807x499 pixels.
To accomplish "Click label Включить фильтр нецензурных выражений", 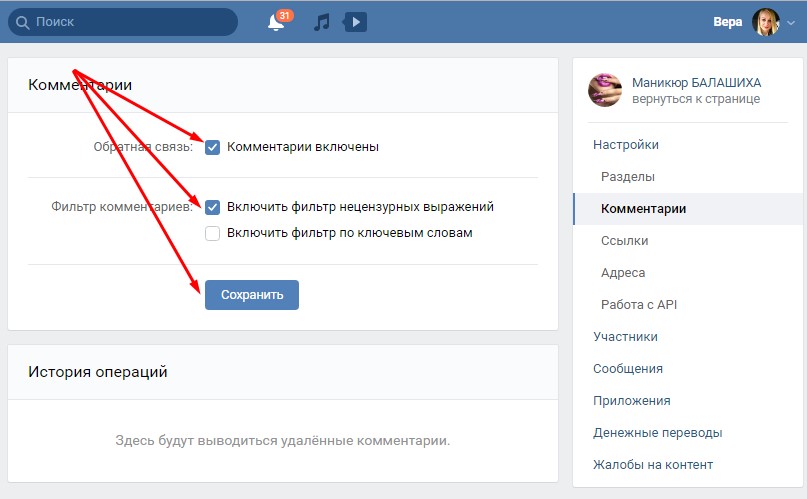I will click(360, 207).
